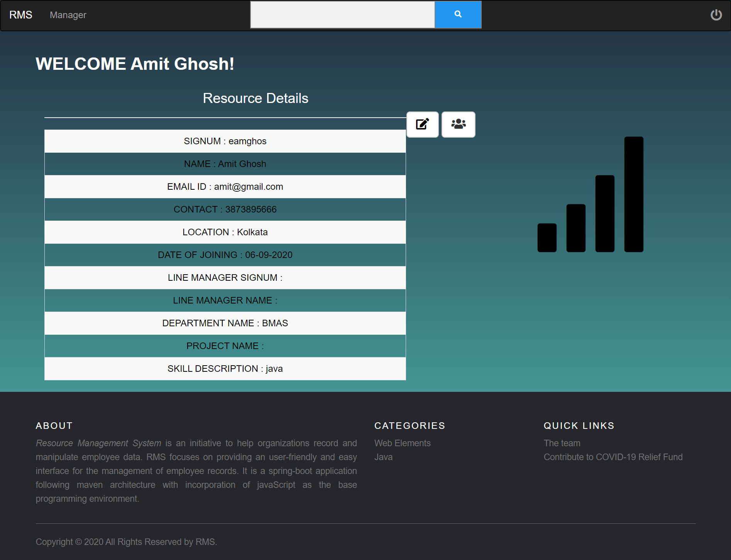Focus the search input field
This screenshot has height=560, width=731.
(x=343, y=15)
